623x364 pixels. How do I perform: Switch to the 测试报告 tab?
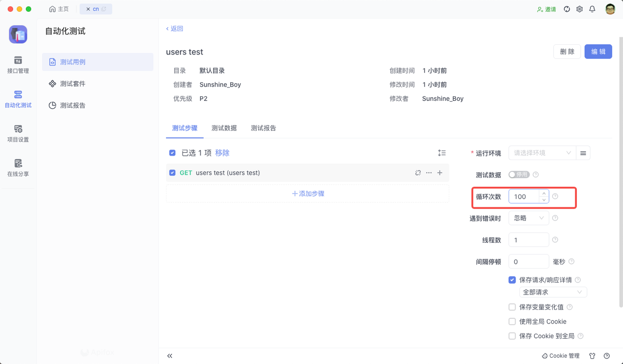263,128
